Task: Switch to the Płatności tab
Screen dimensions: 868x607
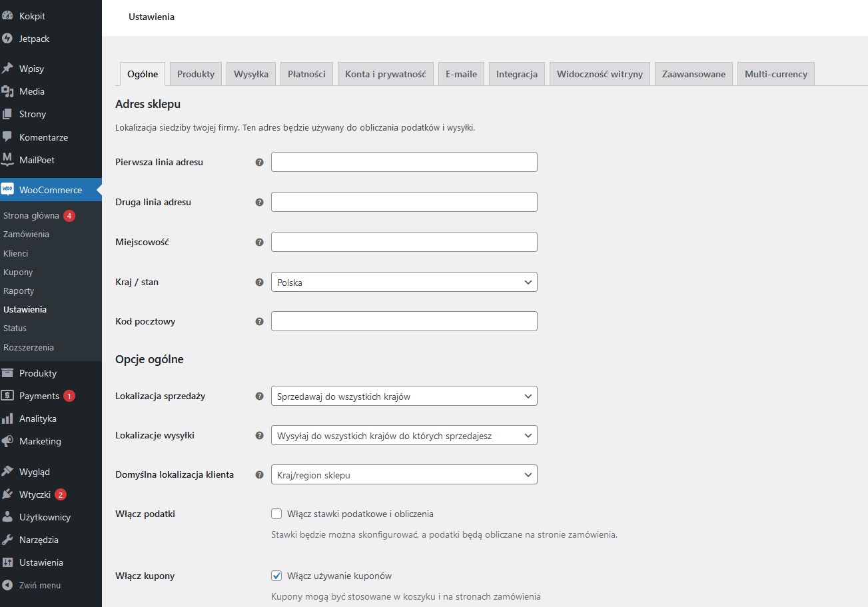Action: click(x=306, y=73)
